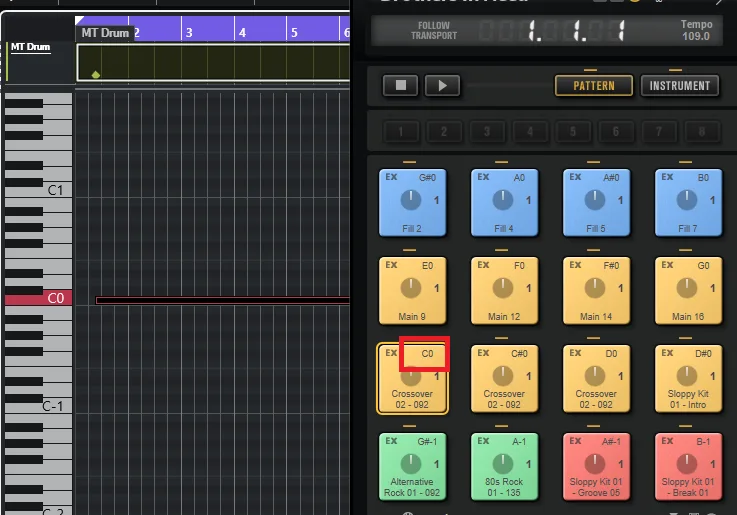This screenshot has width=737, height=515.
Task: Trigger the Main 16 pad
Action: (x=688, y=291)
